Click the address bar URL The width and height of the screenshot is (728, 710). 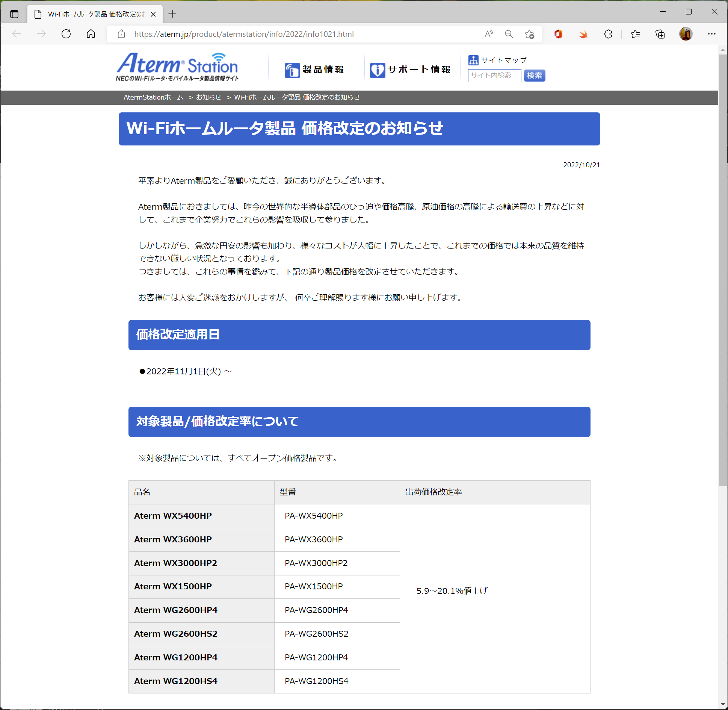tap(244, 34)
